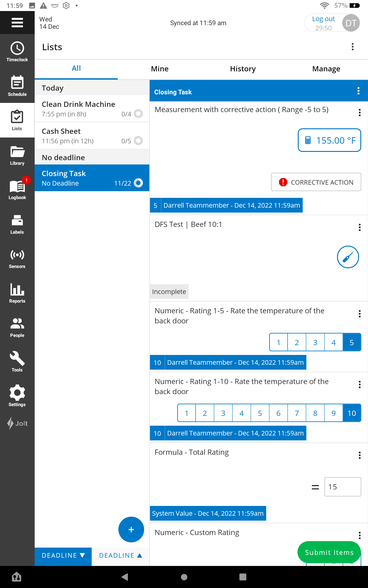Screen dimensions: 368x588
Task: Sort lists by deadline ascending
Action: coord(121,556)
